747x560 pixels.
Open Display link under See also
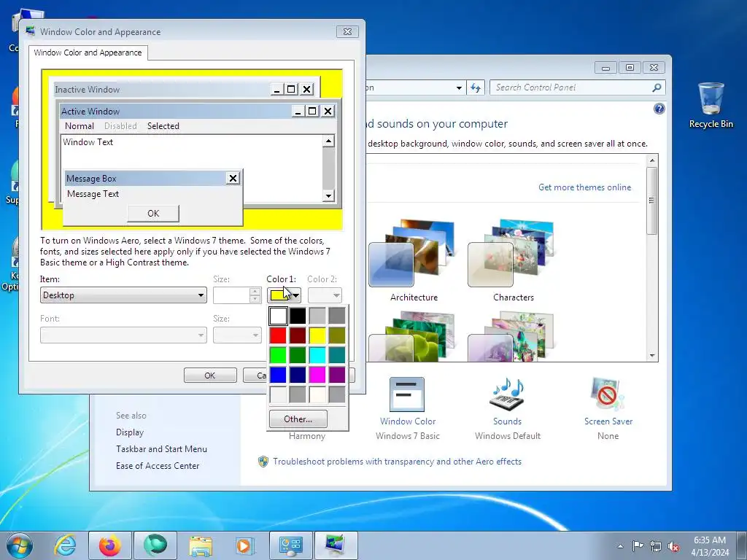tap(130, 432)
